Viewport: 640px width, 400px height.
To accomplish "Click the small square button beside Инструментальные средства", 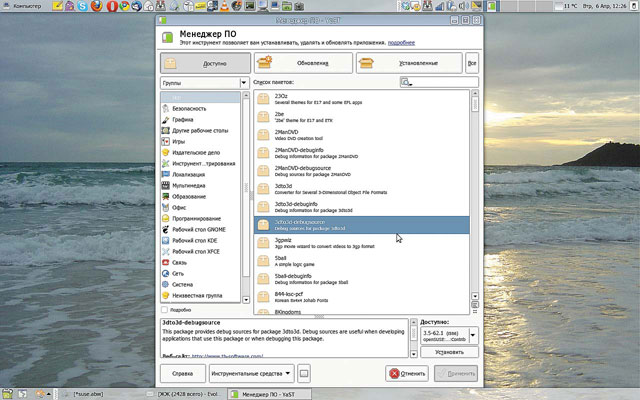I will pos(304,373).
